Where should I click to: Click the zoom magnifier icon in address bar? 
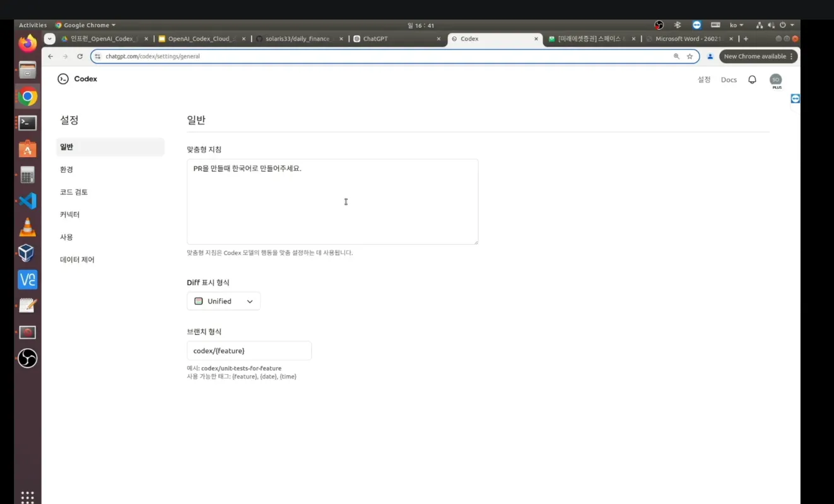676,56
